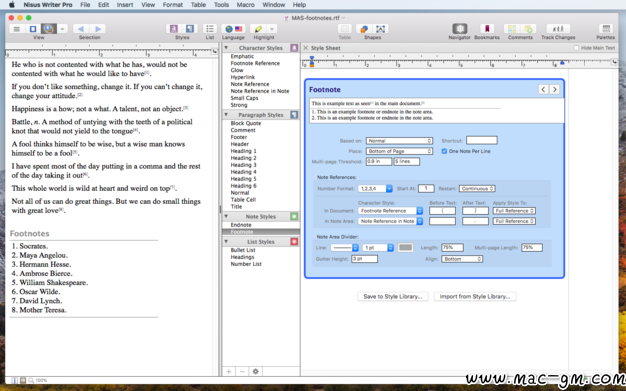The height and width of the screenshot is (391, 626).
Task: Collapse the Paragraph Styles section
Action: click(226, 114)
